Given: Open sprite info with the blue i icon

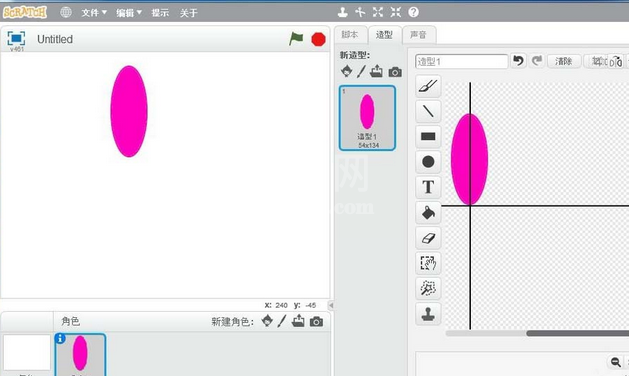Looking at the screenshot, I should tap(60, 339).
